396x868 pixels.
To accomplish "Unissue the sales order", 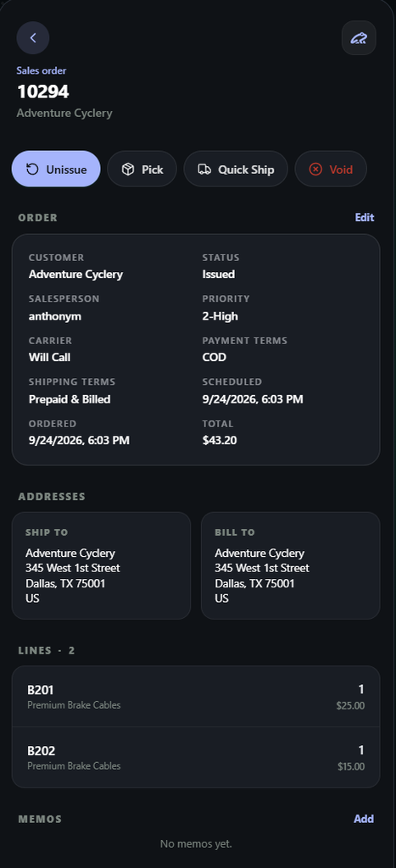I will pos(56,169).
